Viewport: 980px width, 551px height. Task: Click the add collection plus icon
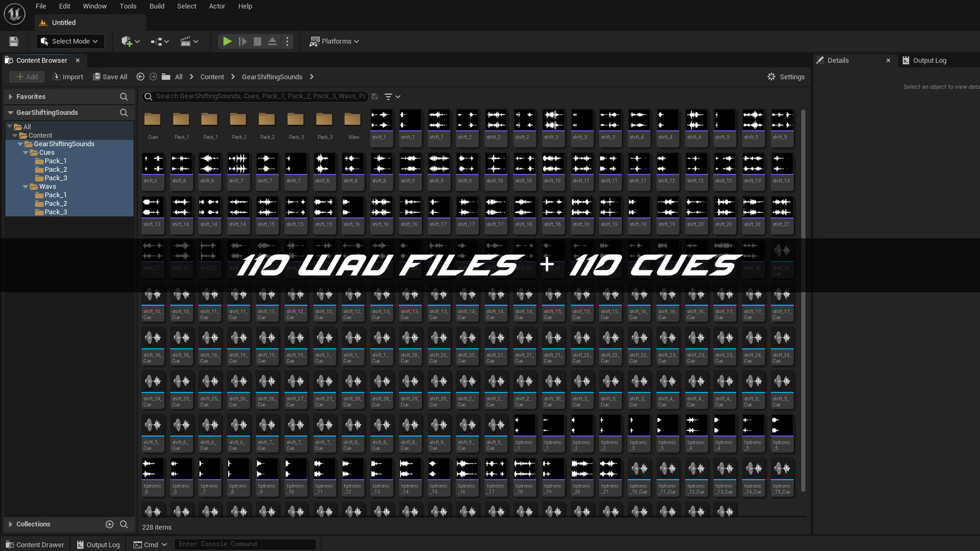109,524
